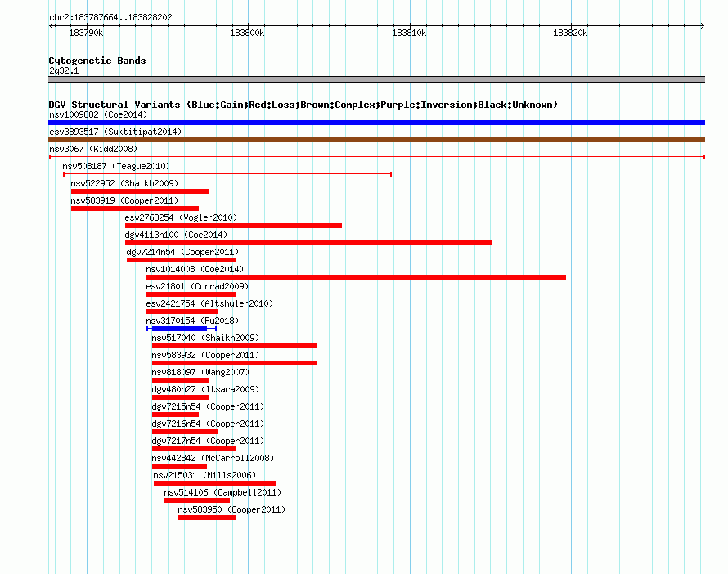Click the esv2763254 (Vogler2010) red bar
Image resolution: width=728 pixels, height=574 pixels.
pos(233,226)
